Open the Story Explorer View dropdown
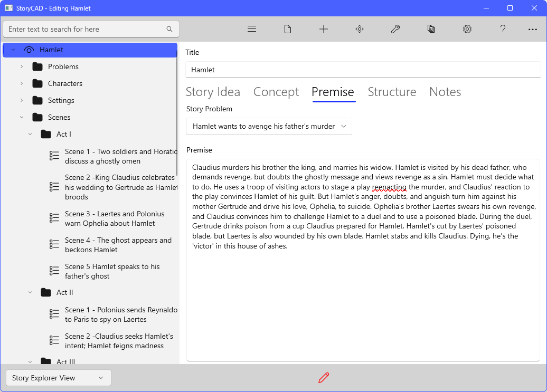The height and width of the screenshot is (392, 547). tap(58, 378)
